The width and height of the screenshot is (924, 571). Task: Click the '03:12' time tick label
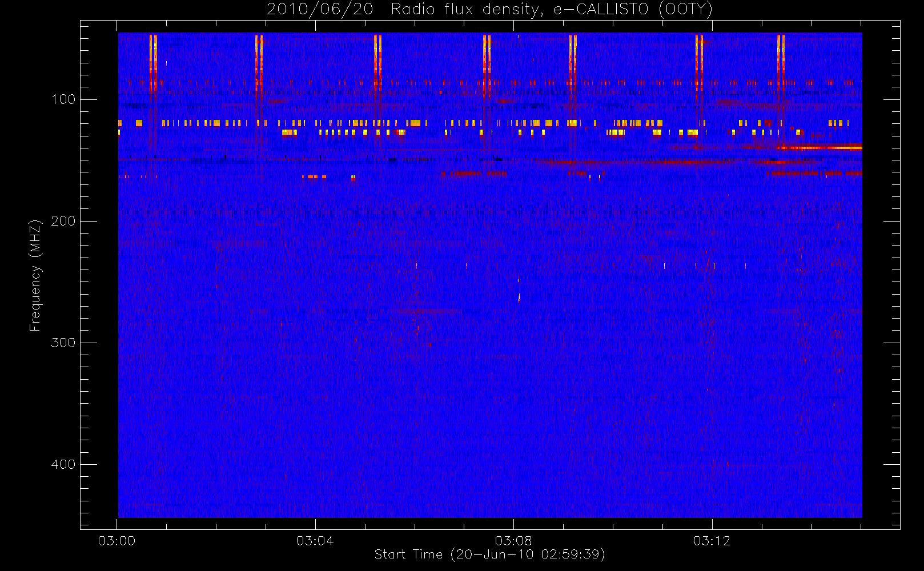(712, 541)
